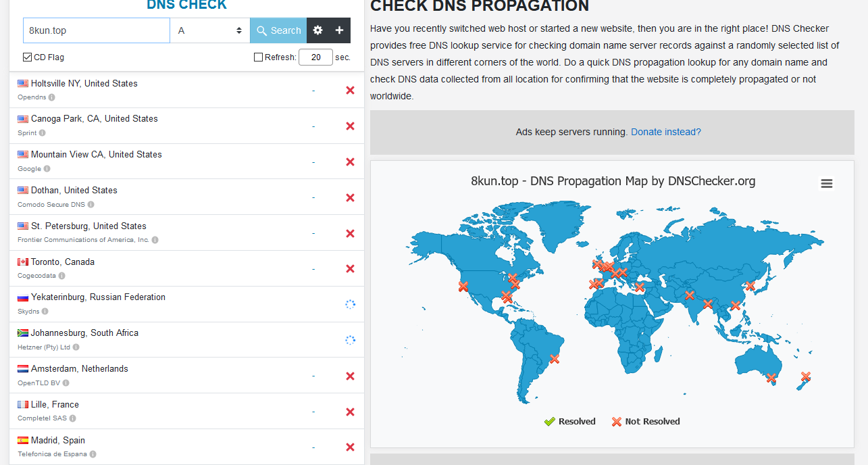The height and width of the screenshot is (465, 868).
Task: Click the info icon next to OpenTLD BV
Action: click(66, 383)
